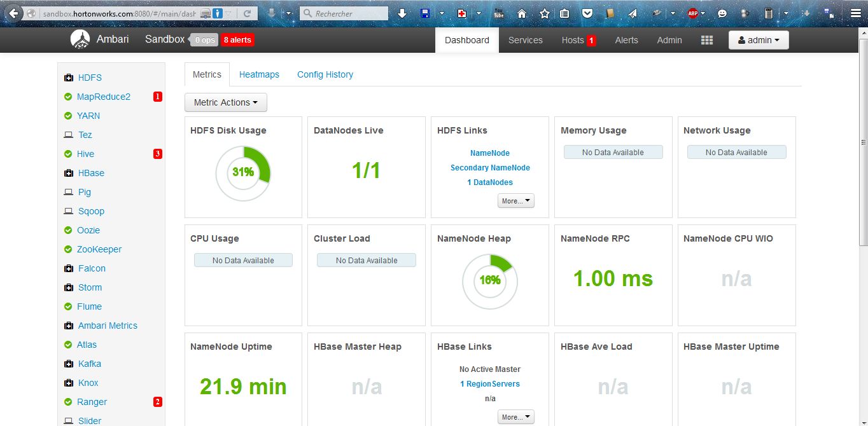Open More... under HDFS Links

click(515, 200)
